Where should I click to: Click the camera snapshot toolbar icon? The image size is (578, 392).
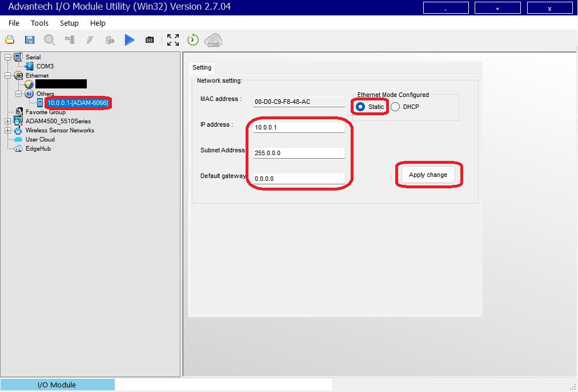tap(150, 40)
